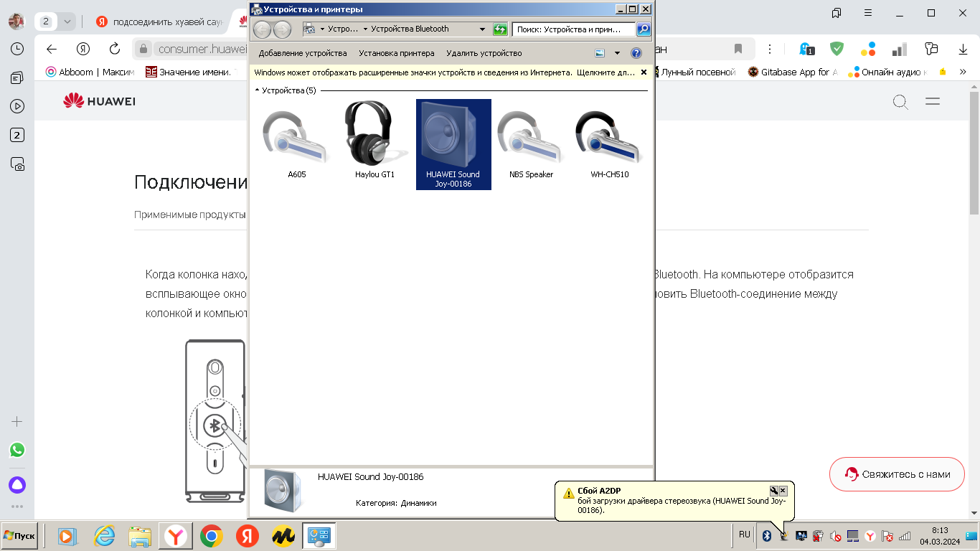Image resolution: width=980 pixels, height=551 pixels.
Task: Expand the 'Устро...' breadcrumb dropdown arrow
Action: pos(365,29)
